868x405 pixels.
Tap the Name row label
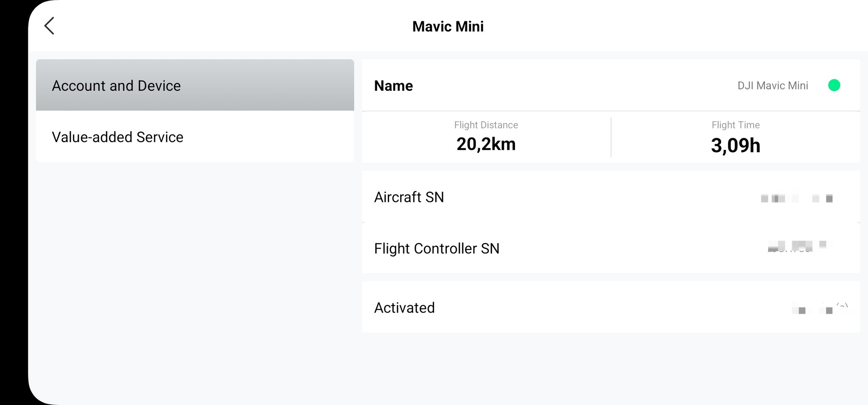pos(393,86)
